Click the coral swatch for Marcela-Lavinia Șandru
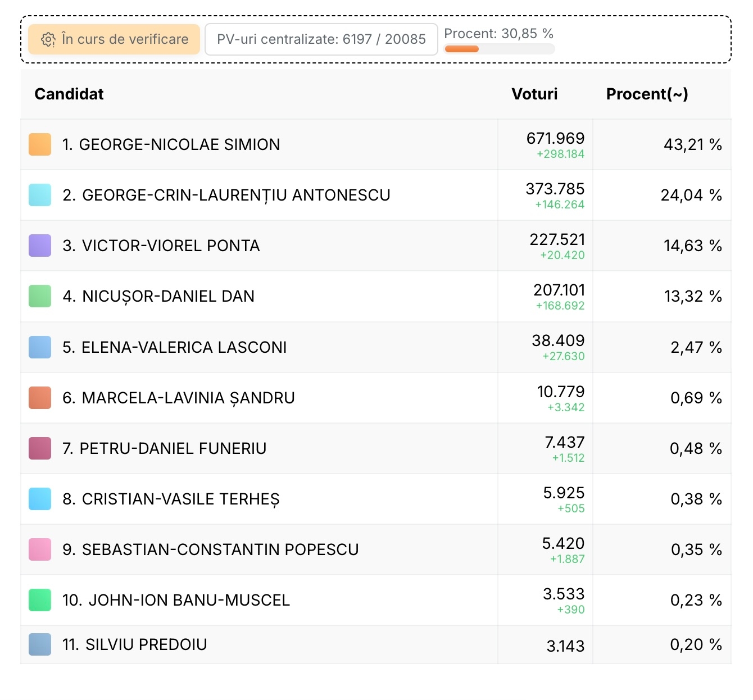 [x=40, y=398]
